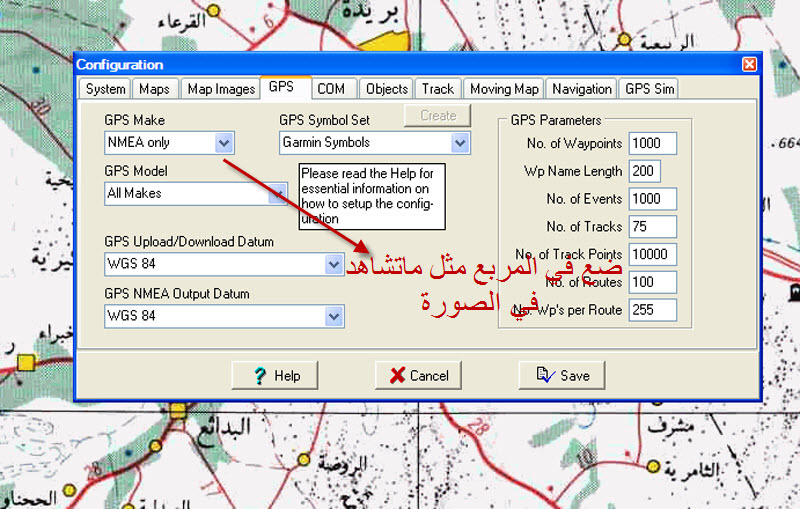Open the System tab
Image resolution: width=800 pixels, height=509 pixels.
click(x=105, y=89)
